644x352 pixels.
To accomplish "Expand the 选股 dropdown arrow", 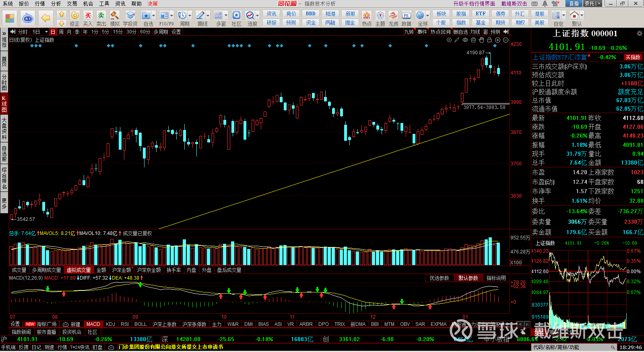I will coord(257,16).
